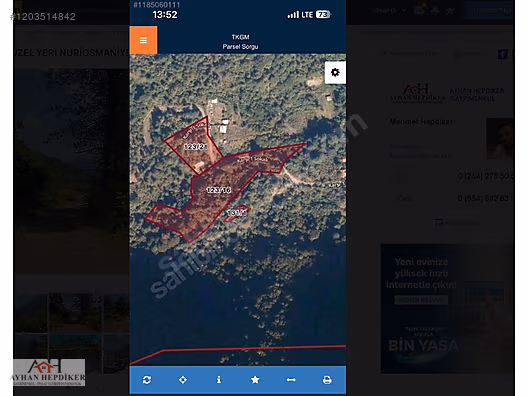The height and width of the screenshot is (396, 528).
Task: Select the measure distance icon
Action: tap(291, 380)
